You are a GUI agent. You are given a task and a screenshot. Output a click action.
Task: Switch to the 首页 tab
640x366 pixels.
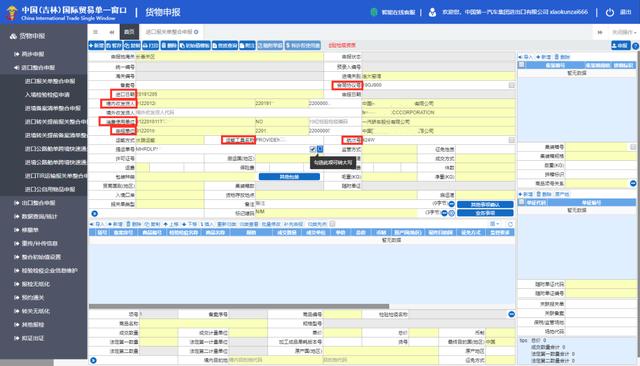[129, 32]
